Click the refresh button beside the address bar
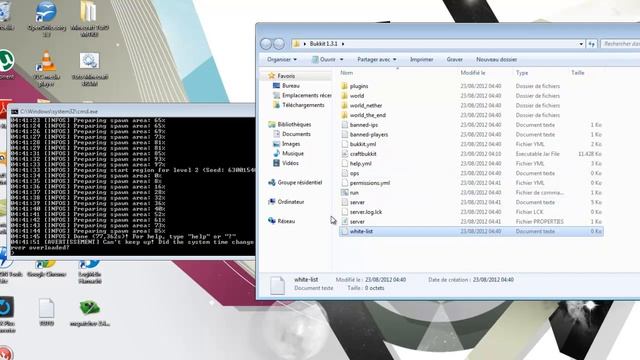Viewport: 640px width, 360px height. coord(592,44)
